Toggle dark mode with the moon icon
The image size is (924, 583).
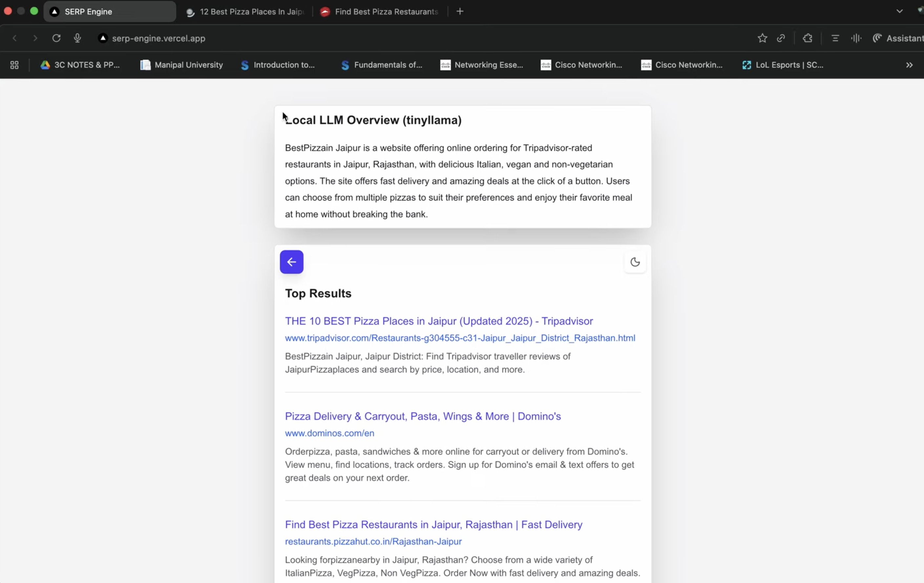(x=635, y=262)
